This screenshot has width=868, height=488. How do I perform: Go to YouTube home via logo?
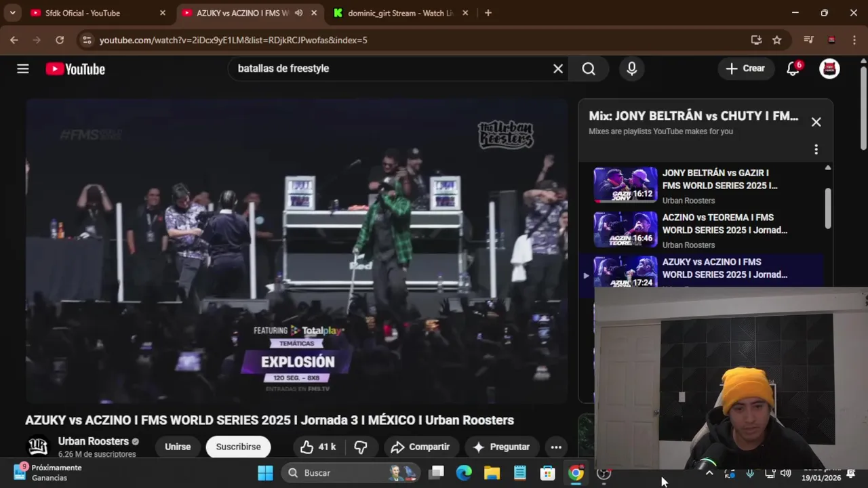(75, 68)
